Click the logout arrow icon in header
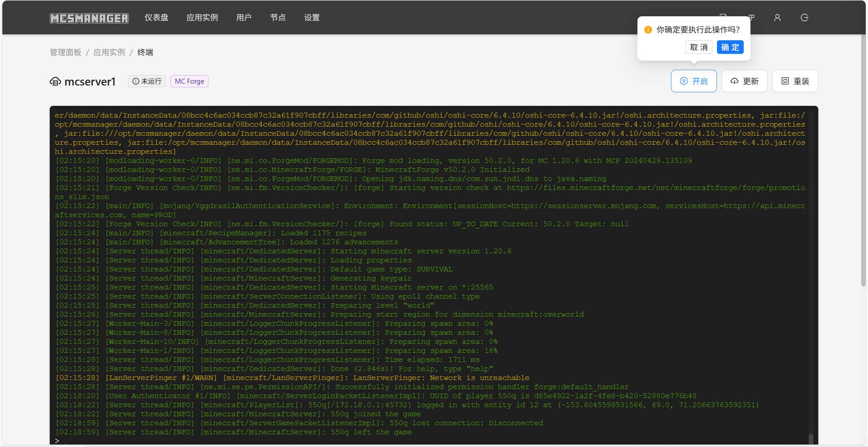 [804, 18]
